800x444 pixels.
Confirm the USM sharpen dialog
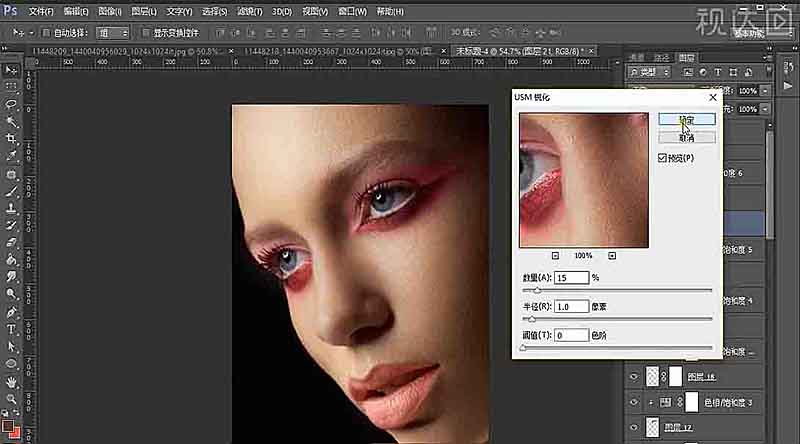pyautogui.click(x=687, y=120)
